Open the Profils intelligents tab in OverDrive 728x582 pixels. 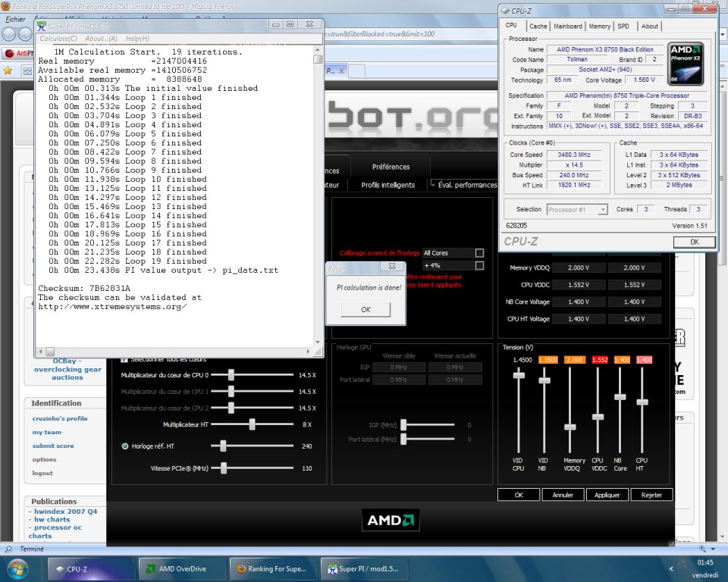tap(388, 185)
